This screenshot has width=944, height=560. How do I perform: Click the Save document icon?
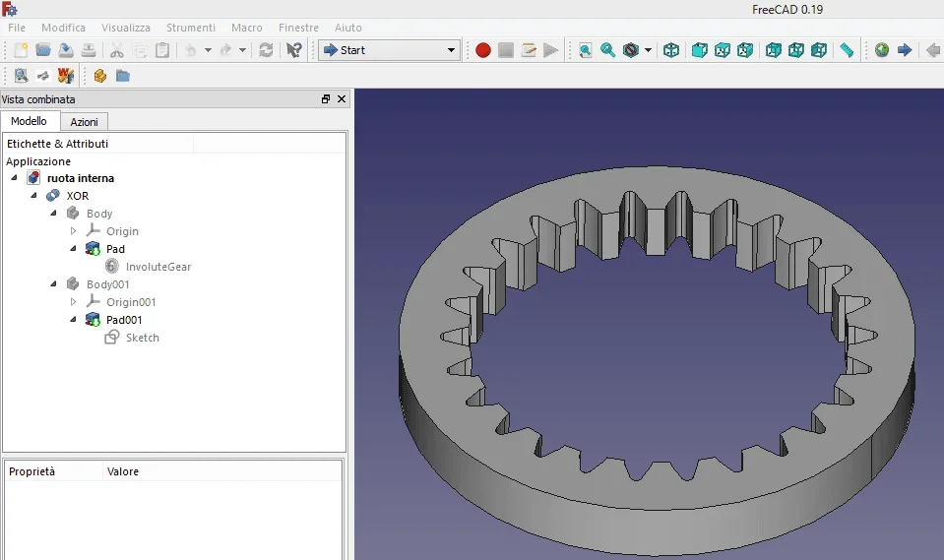pyautogui.click(x=66, y=50)
